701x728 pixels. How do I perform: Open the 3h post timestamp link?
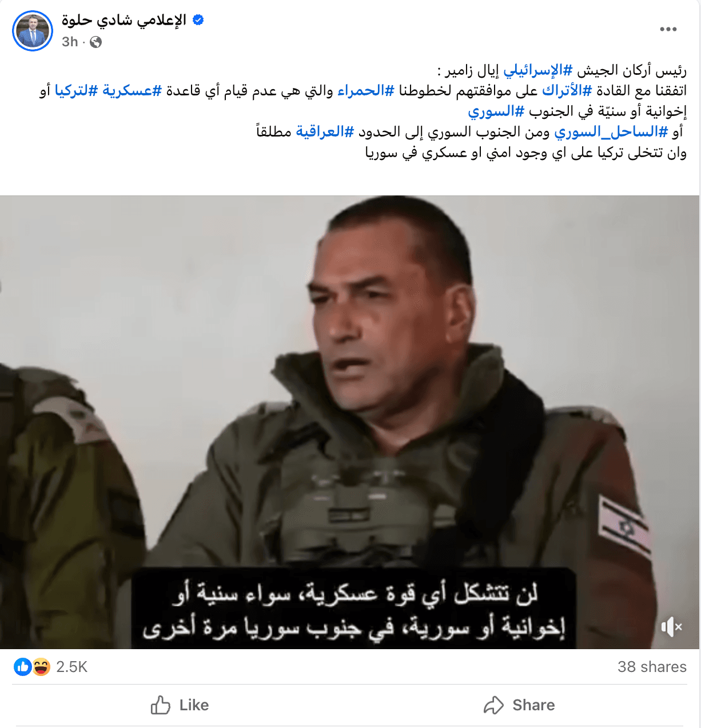(x=70, y=42)
